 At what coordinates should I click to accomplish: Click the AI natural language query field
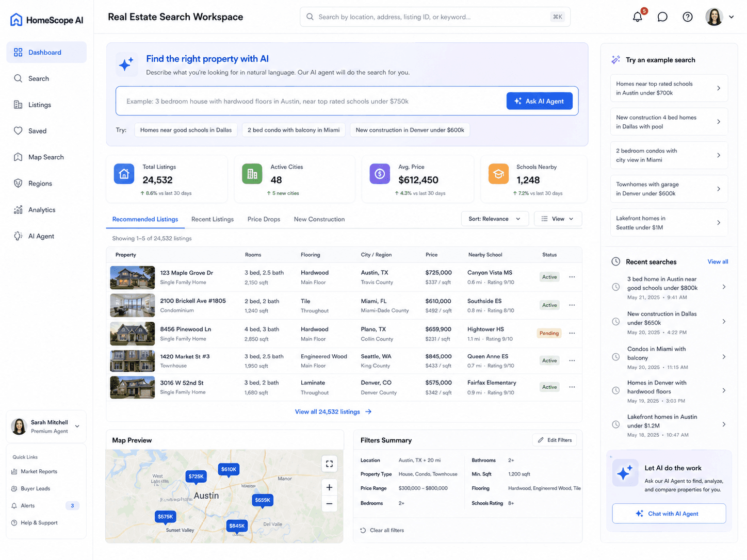pyautogui.click(x=311, y=101)
